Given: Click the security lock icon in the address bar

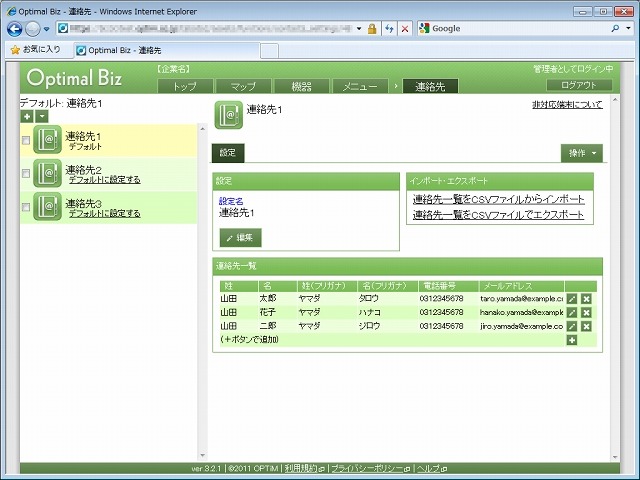Looking at the screenshot, I should coord(372,29).
